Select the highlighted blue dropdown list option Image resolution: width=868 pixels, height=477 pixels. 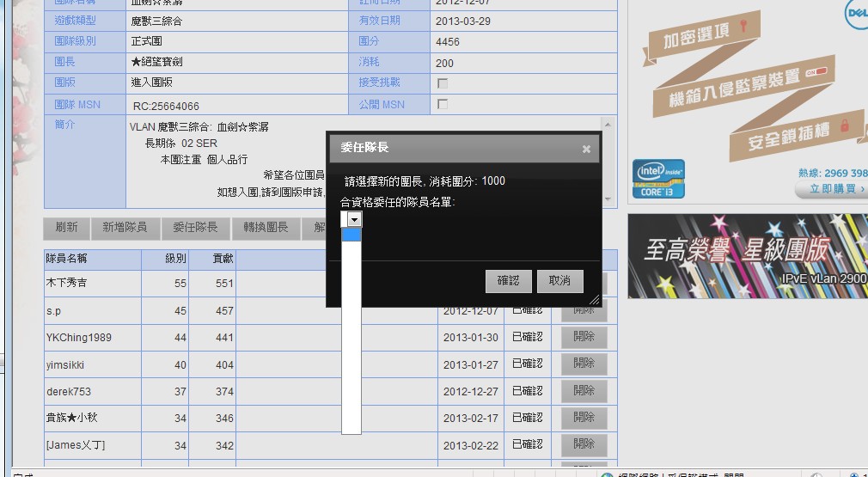click(x=351, y=234)
